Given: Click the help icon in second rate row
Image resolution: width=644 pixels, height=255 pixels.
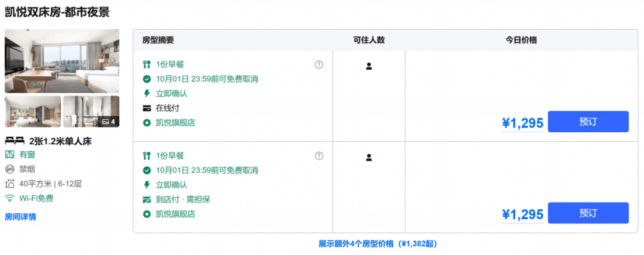Looking at the screenshot, I should tap(318, 156).
